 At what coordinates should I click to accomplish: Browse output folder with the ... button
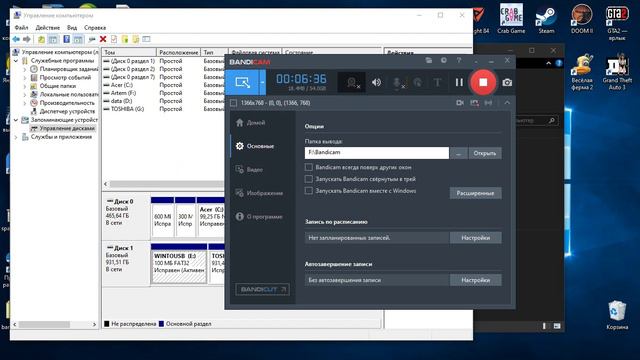click(x=459, y=153)
